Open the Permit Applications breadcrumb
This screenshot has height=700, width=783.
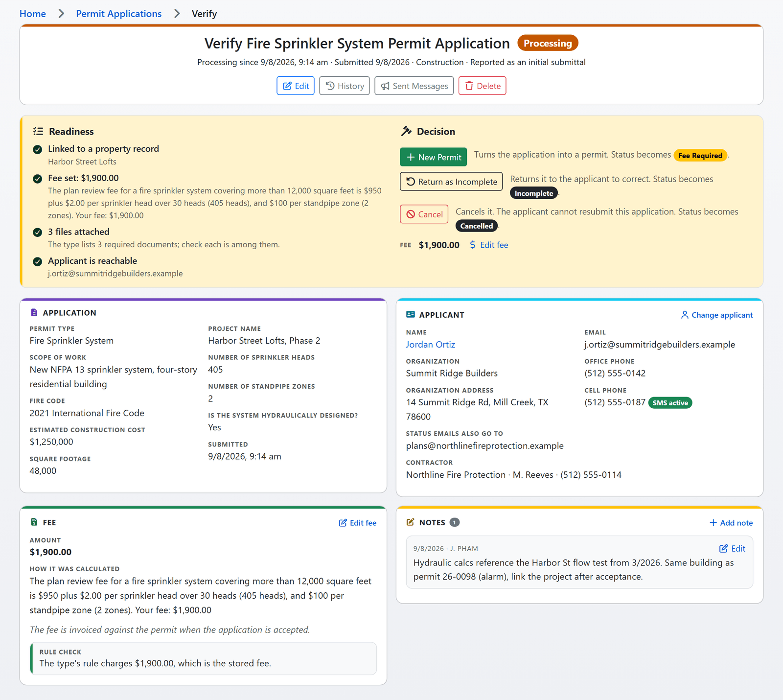(x=118, y=14)
